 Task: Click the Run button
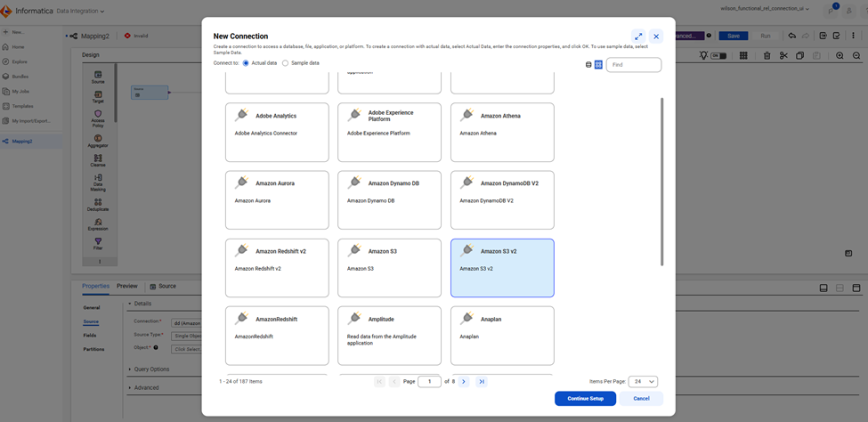click(x=766, y=36)
